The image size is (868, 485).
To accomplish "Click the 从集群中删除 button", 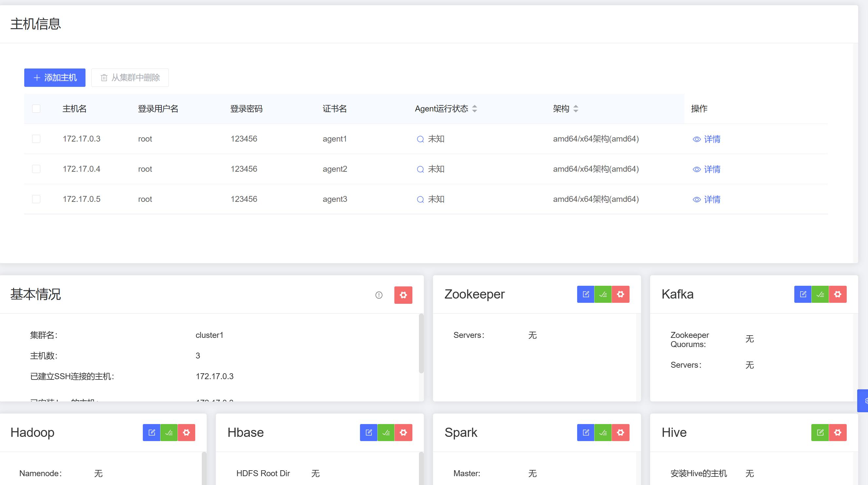I will (130, 78).
